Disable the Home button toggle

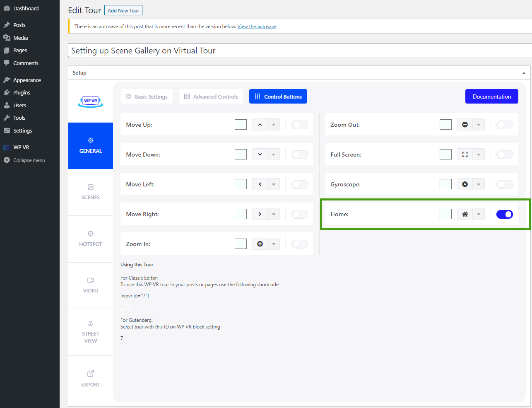505,214
